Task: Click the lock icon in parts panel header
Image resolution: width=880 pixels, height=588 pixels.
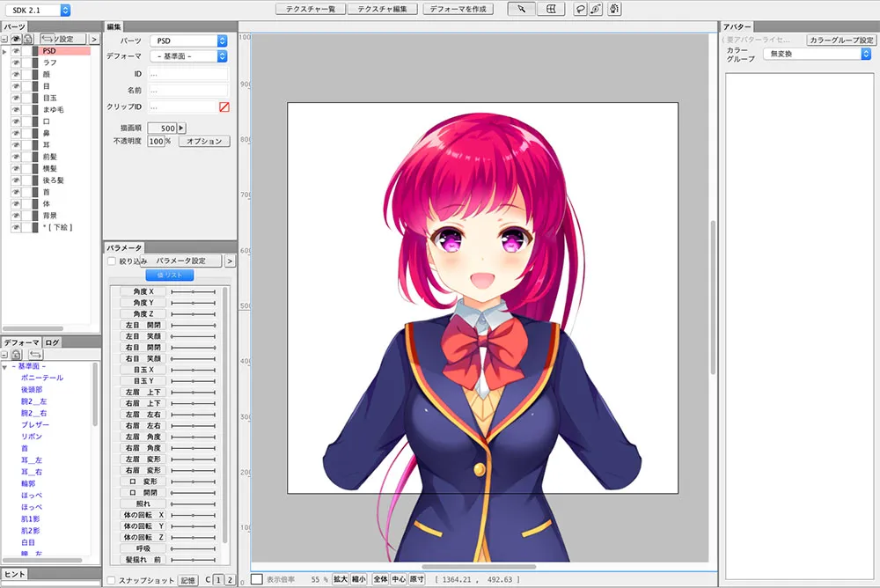Action: click(28, 39)
